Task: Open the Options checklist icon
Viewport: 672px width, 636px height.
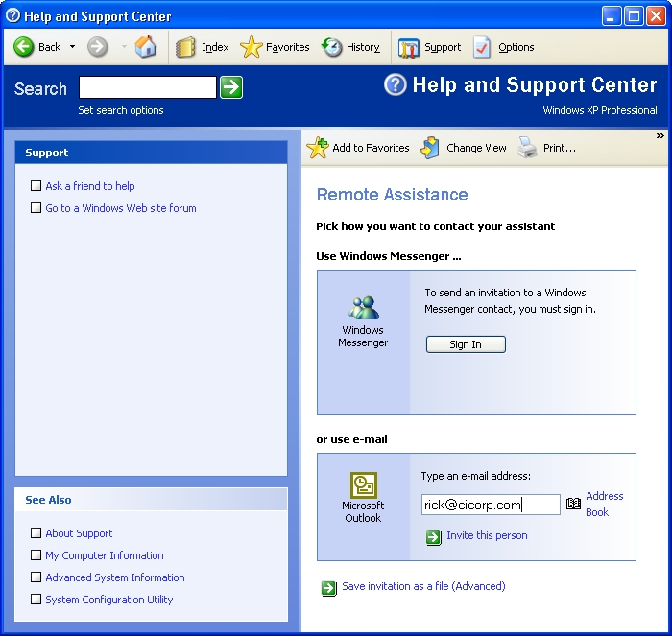Action: [482, 47]
